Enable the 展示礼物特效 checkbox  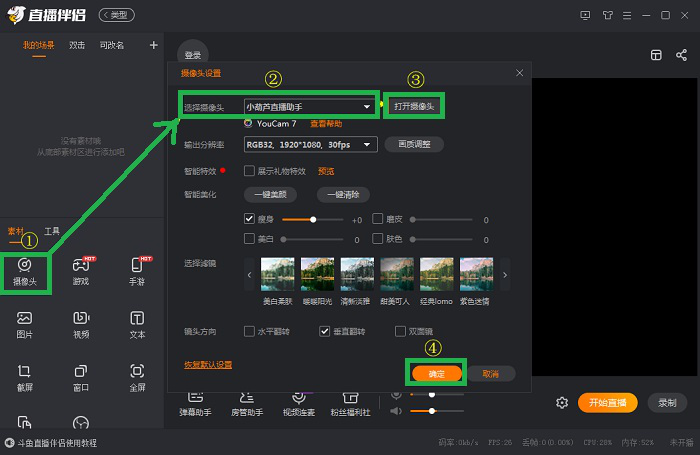pyautogui.click(x=249, y=171)
